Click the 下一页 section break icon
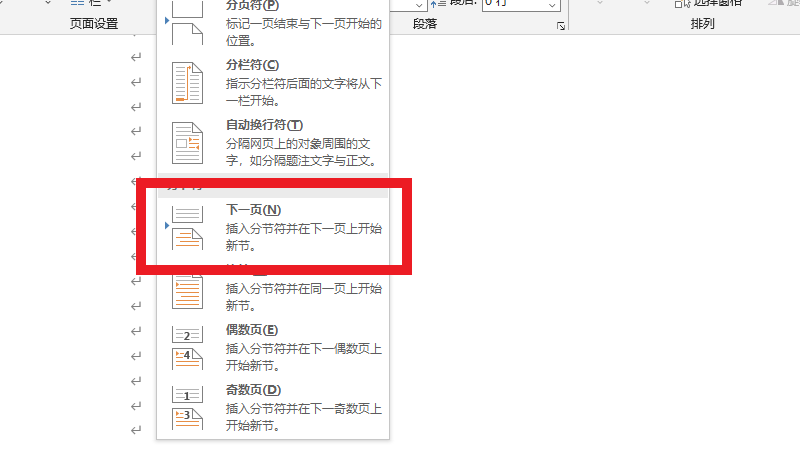This screenshot has height=450, width=800. [187, 227]
